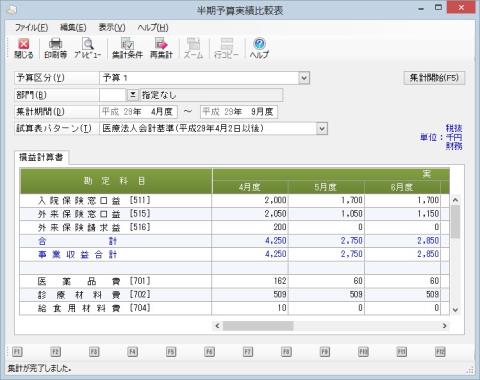Image resolution: width=480 pixels, height=380 pixels.
Task: Click the 集計開始(F5) button
Action: click(x=434, y=78)
